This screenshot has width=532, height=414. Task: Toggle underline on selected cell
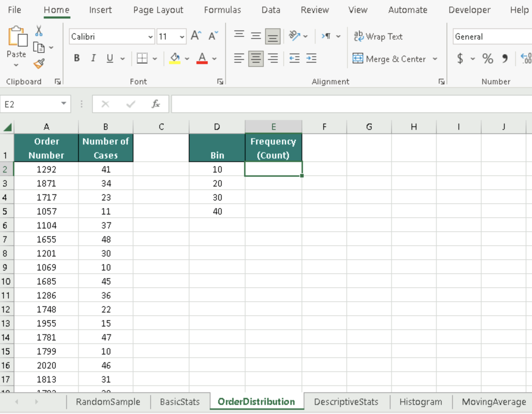pos(110,58)
